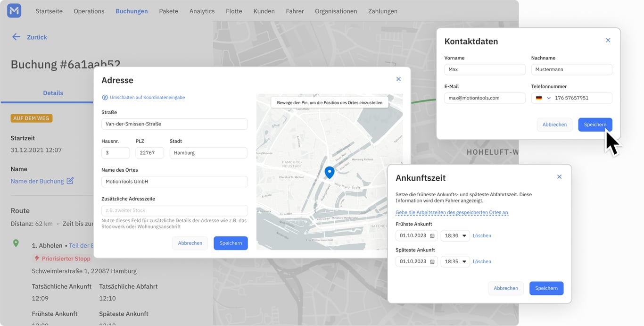Close the Adresse dialog
This screenshot has height=326, width=644.
pyautogui.click(x=398, y=79)
